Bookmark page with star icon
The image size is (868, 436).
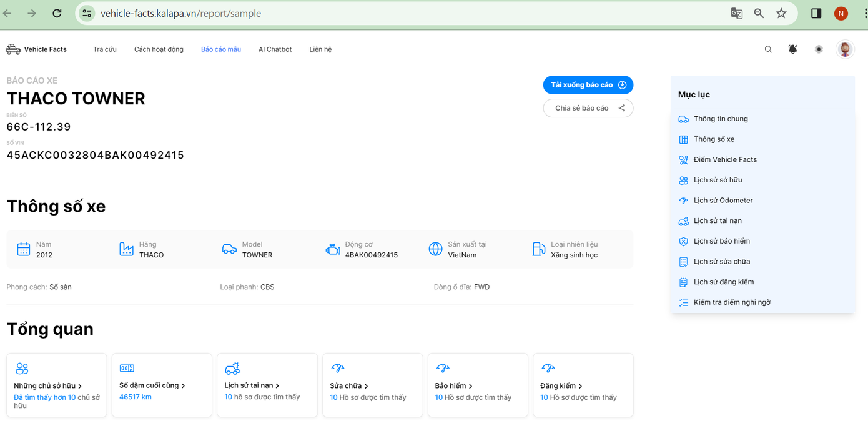coord(781,13)
